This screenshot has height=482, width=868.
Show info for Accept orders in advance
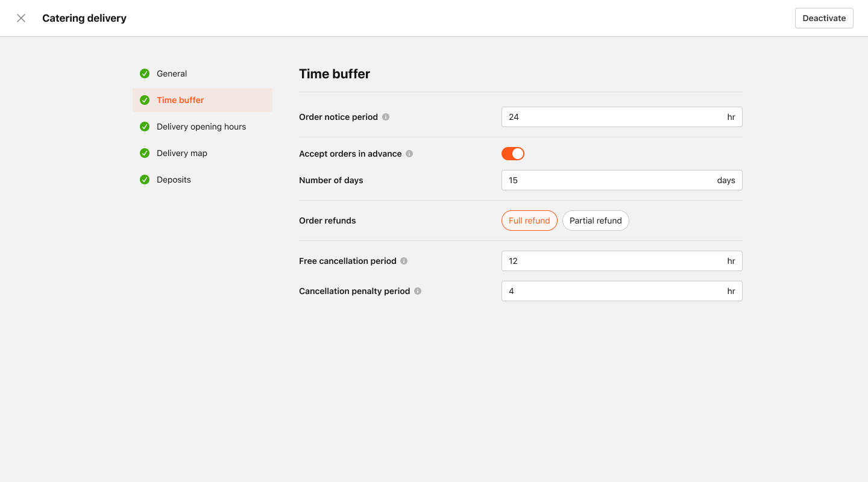click(409, 154)
